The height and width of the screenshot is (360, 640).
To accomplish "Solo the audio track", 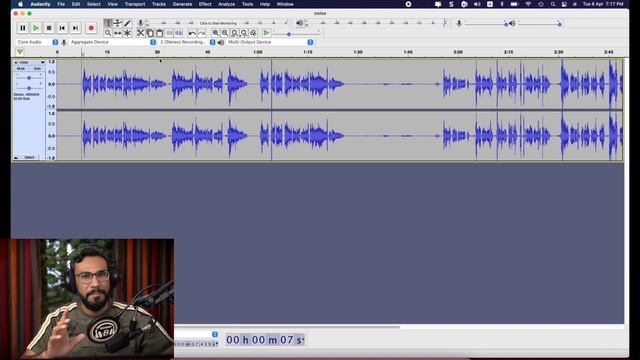I will 37,69.
